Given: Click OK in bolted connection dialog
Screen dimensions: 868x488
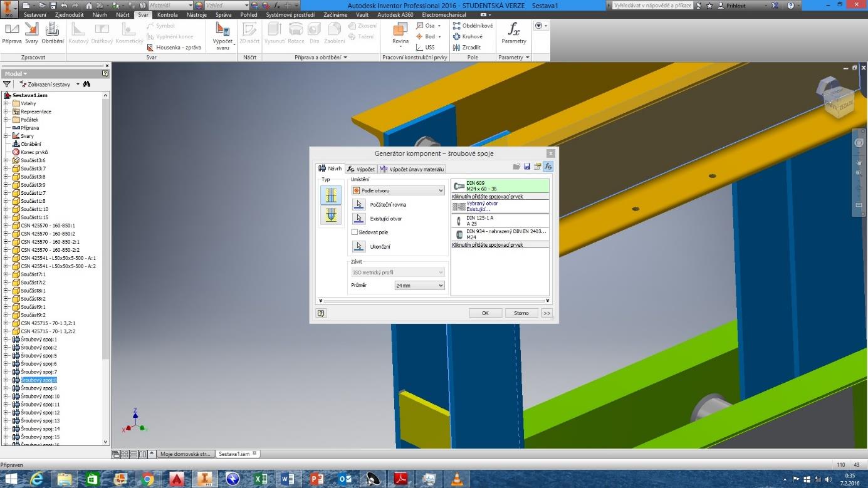Looking at the screenshot, I should 485,313.
